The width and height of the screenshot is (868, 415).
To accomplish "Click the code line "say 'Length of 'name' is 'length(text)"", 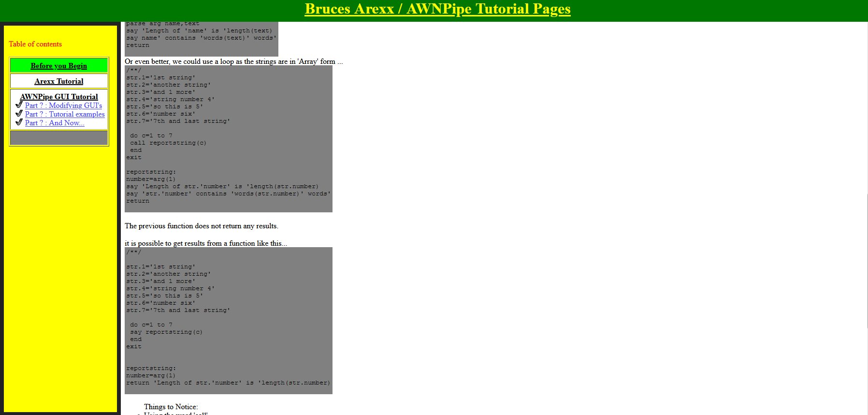I will (199, 31).
